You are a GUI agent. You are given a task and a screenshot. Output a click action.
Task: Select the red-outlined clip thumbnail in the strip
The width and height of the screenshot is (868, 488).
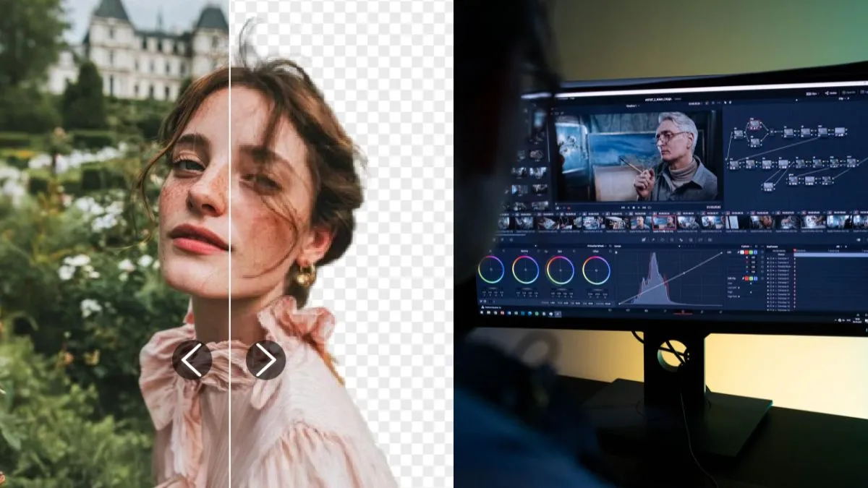(664, 222)
